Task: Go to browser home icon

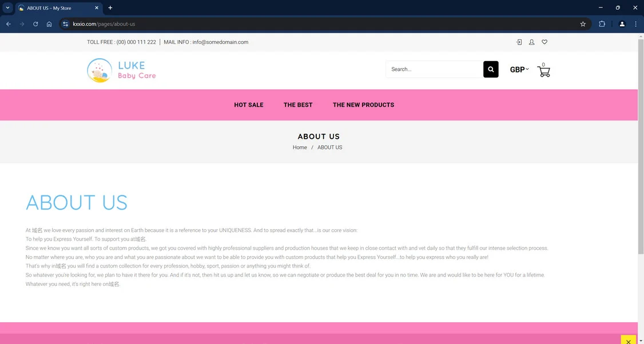Action: pyautogui.click(x=49, y=24)
